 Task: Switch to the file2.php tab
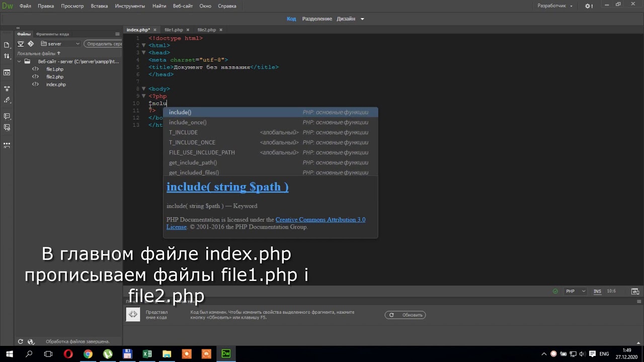[206, 30]
